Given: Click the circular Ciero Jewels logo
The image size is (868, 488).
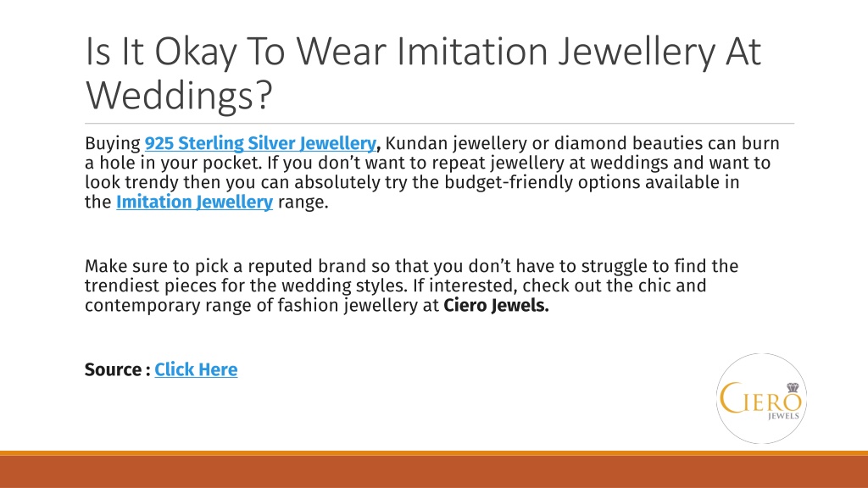Looking at the screenshot, I should coord(762,398).
